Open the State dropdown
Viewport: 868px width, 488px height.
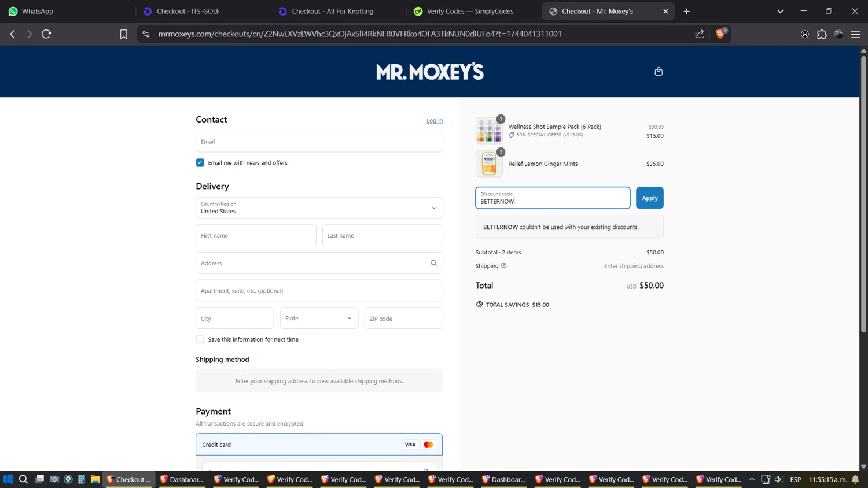(319, 319)
